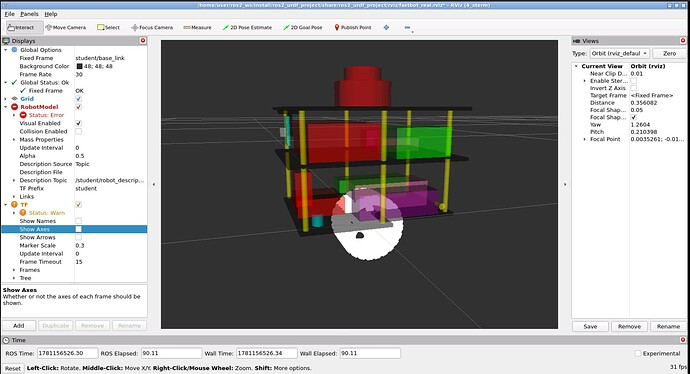Click the RobotModel red error icon

15,107
